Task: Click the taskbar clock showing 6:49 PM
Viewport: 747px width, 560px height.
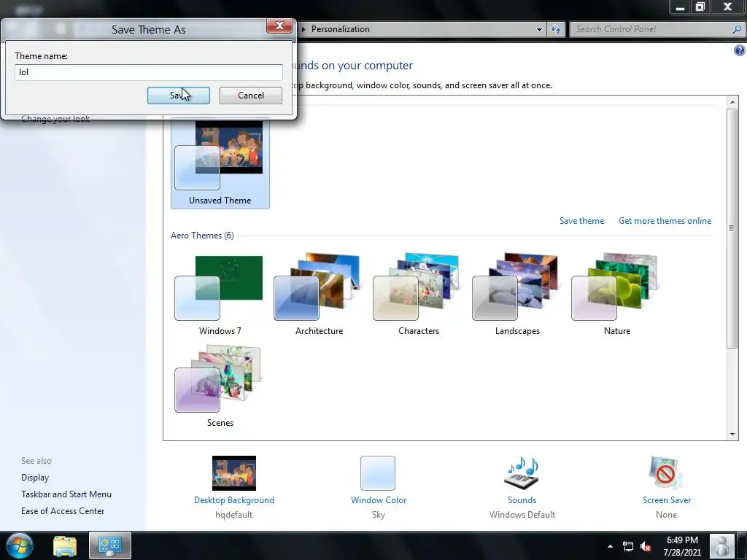Action: pyautogui.click(x=682, y=546)
